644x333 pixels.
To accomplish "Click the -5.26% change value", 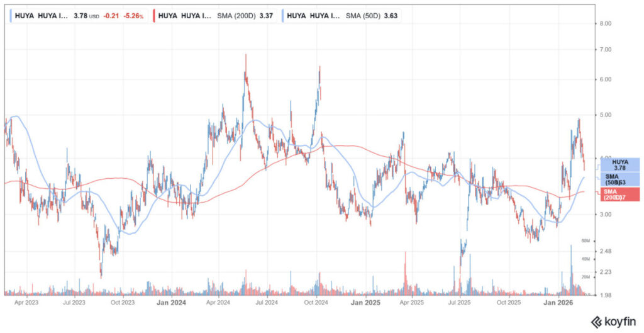I will pos(133,15).
